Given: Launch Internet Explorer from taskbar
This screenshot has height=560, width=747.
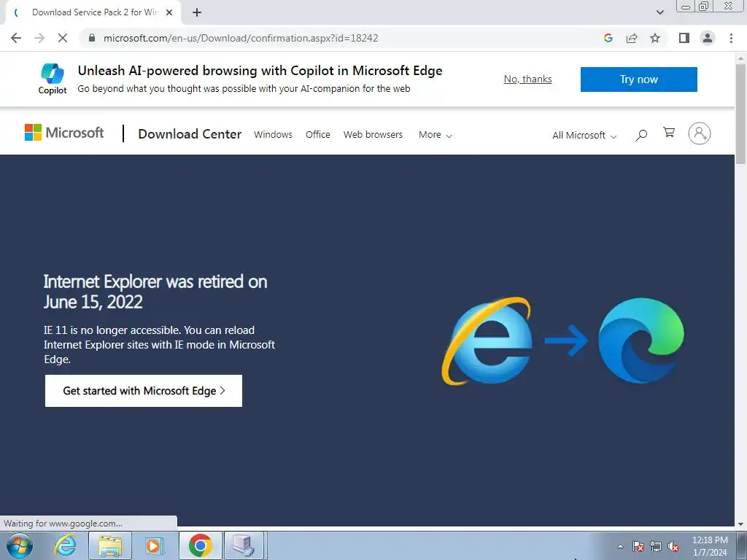Looking at the screenshot, I should (x=65, y=545).
